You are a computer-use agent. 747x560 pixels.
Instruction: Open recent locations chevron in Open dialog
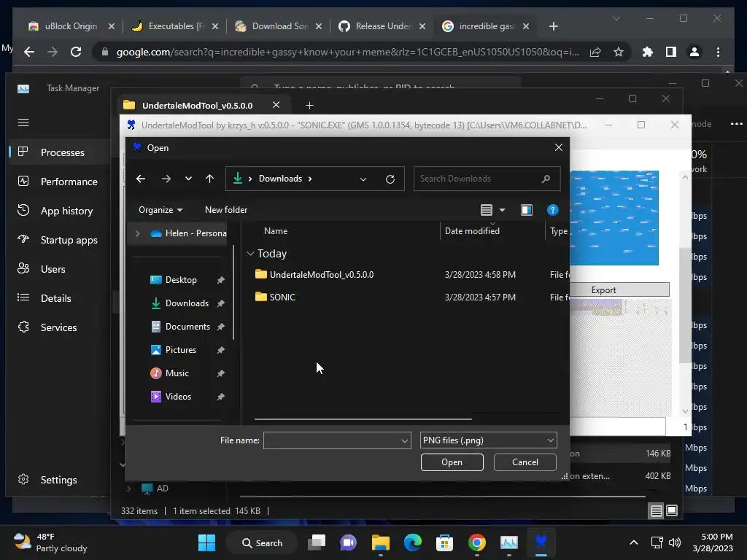click(188, 179)
